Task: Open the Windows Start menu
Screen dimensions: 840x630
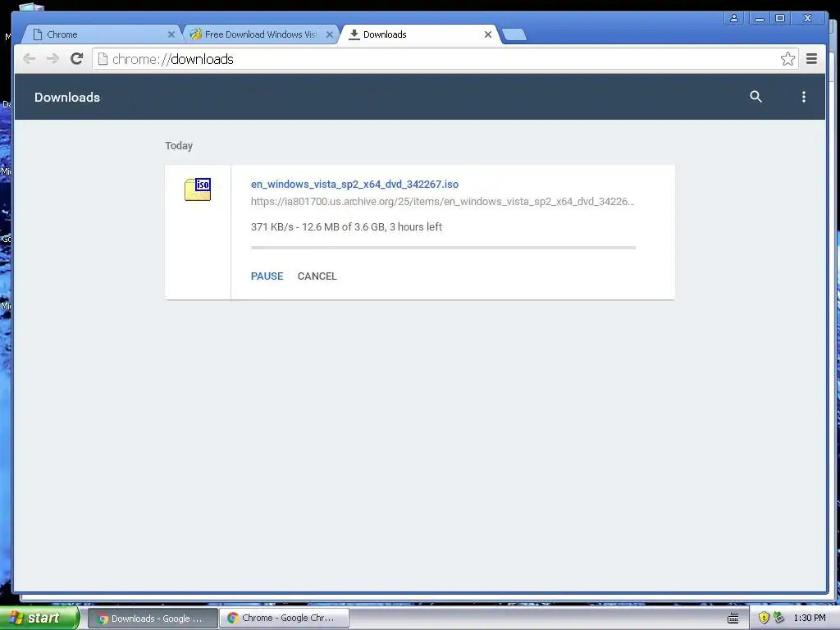Action: point(39,618)
